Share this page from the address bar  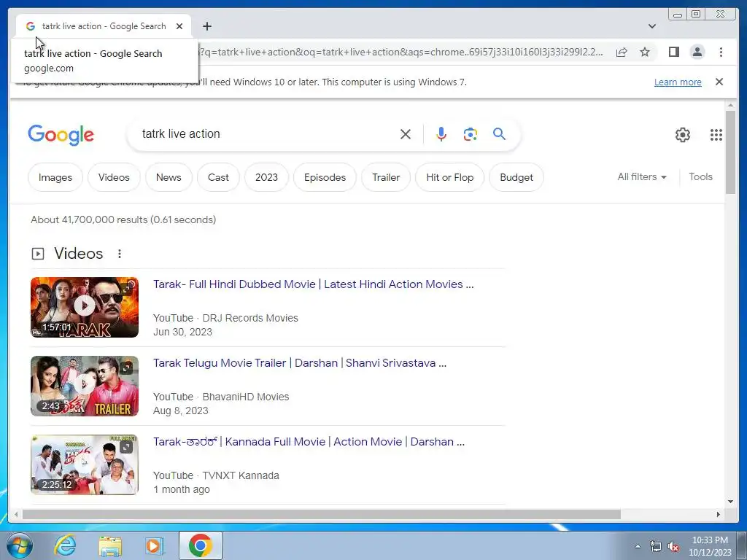click(622, 52)
